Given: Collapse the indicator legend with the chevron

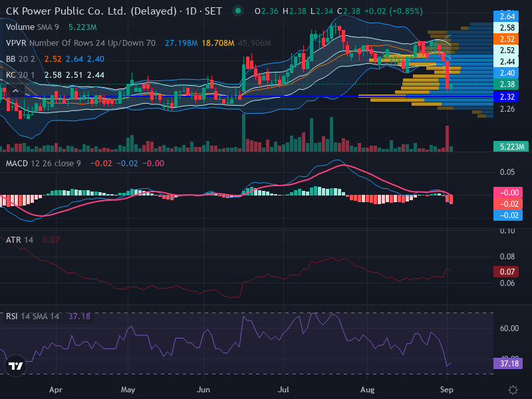Looking at the screenshot, I should pyautogui.click(x=15, y=91).
